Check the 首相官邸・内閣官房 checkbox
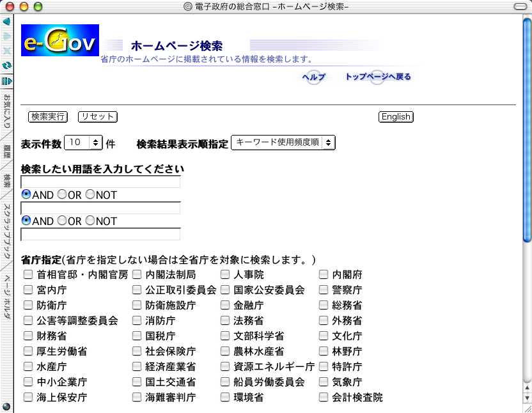Image resolution: width=532 pixels, height=413 pixels. pos(28,274)
